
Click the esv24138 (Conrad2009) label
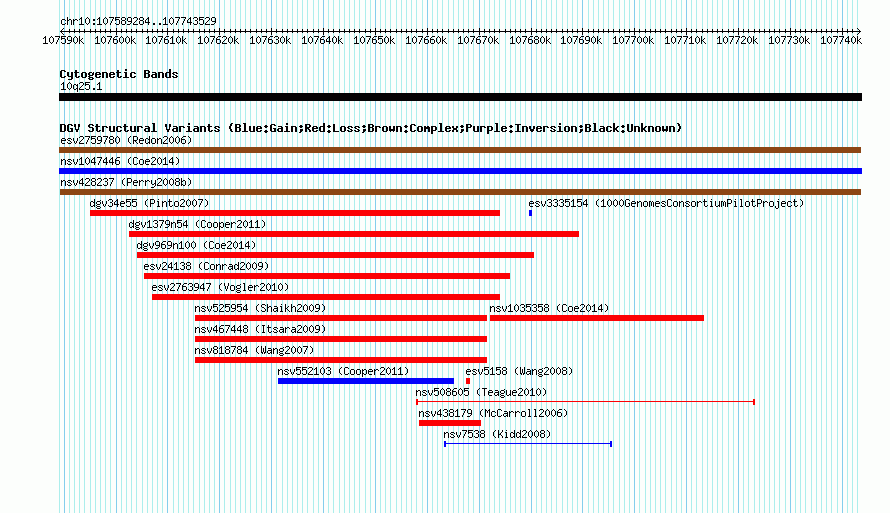pos(206,266)
